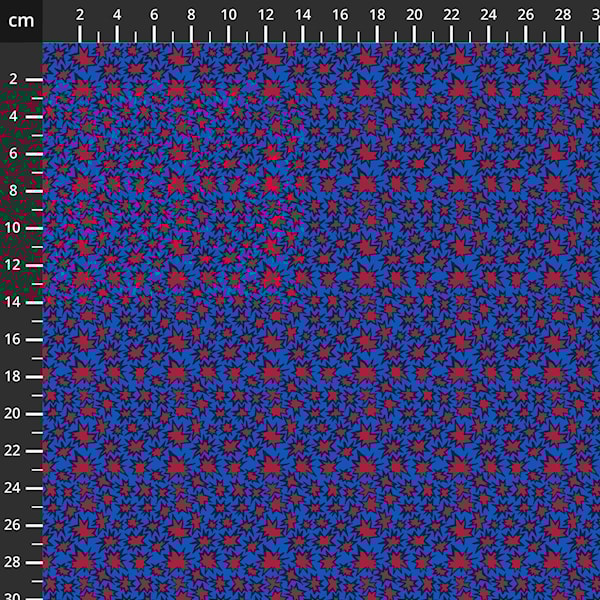
Task: Click the 12 mark on the left ruler
Action: click(x=34, y=265)
